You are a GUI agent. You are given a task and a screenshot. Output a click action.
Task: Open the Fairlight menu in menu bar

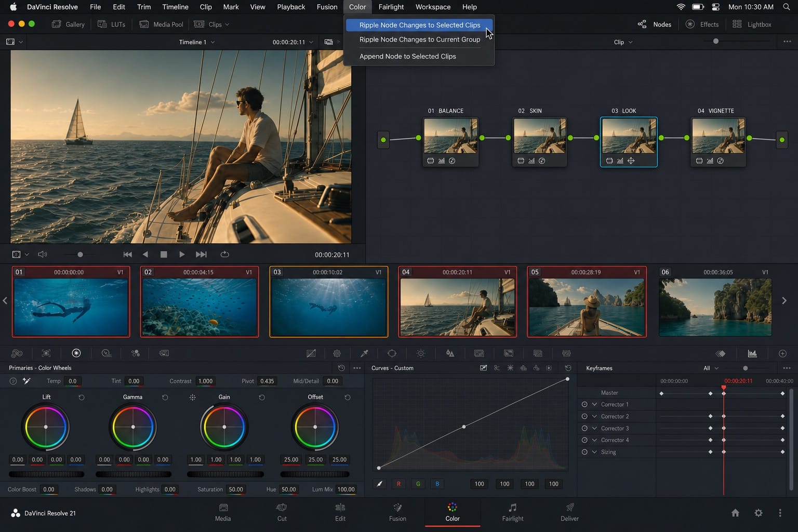(391, 7)
